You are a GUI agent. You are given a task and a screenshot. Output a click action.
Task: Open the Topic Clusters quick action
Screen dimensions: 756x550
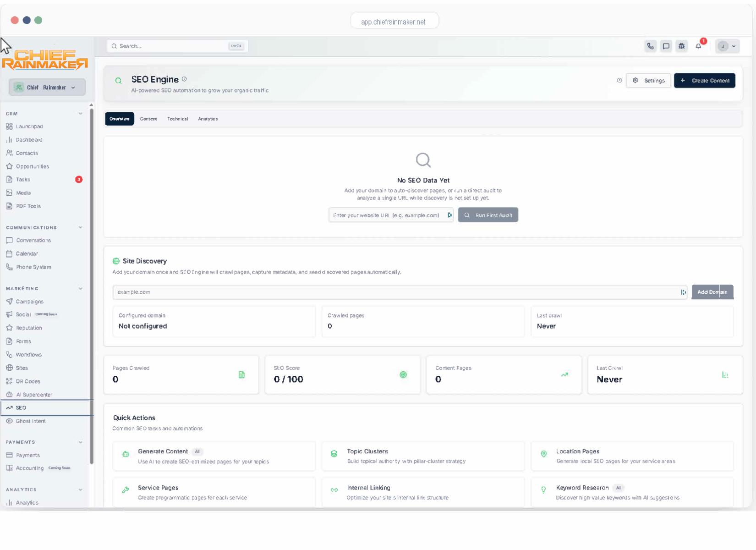423,456
